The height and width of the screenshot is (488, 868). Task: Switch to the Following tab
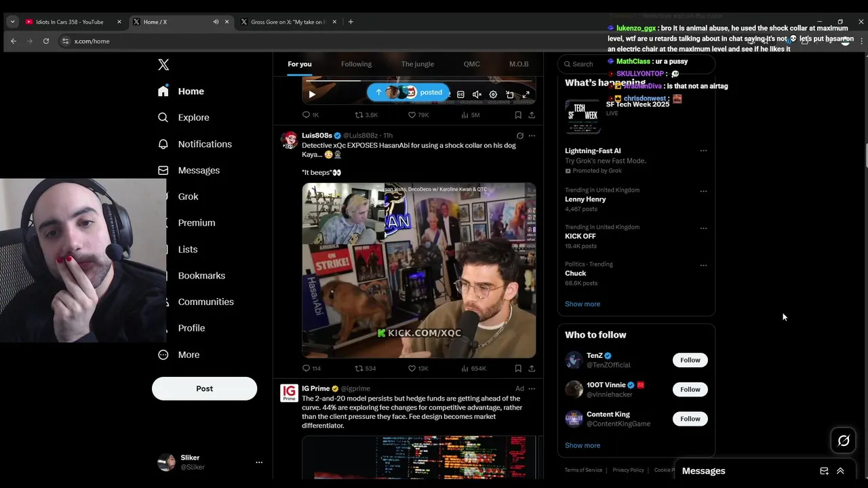tap(356, 64)
